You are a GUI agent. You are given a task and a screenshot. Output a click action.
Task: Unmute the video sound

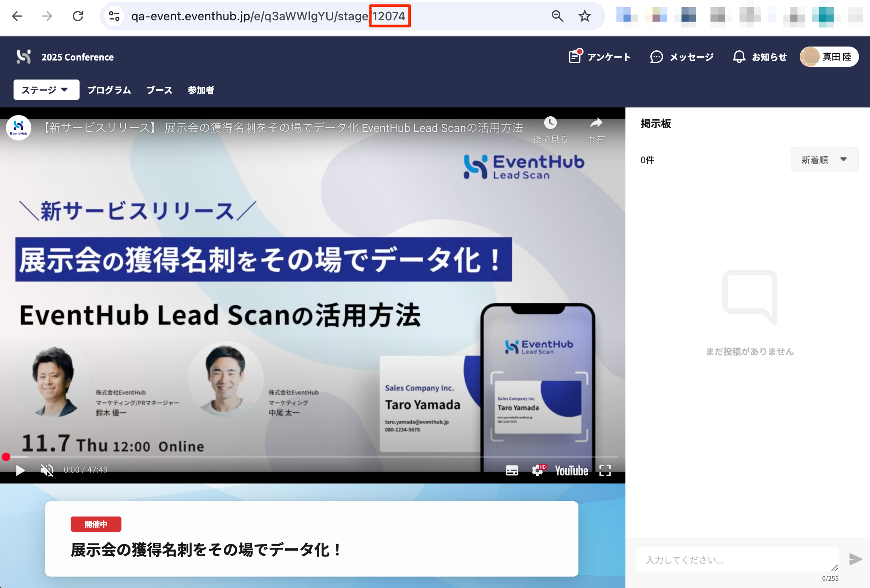pyautogui.click(x=47, y=470)
